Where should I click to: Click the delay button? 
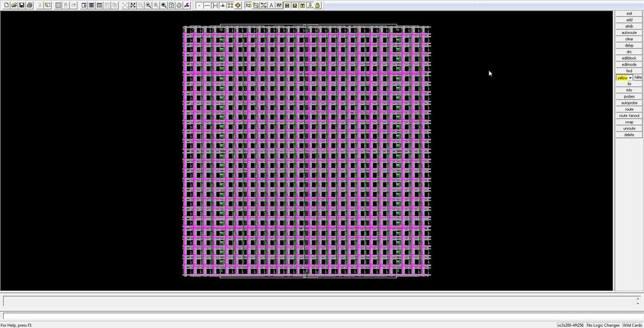coord(629,45)
